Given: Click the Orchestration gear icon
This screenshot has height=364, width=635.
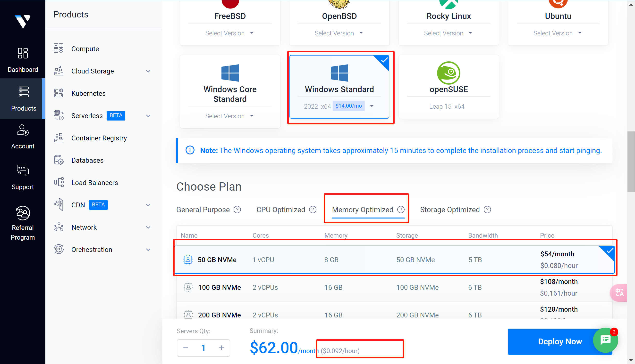Looking at the screenshot, I should (x=59, y=249).
